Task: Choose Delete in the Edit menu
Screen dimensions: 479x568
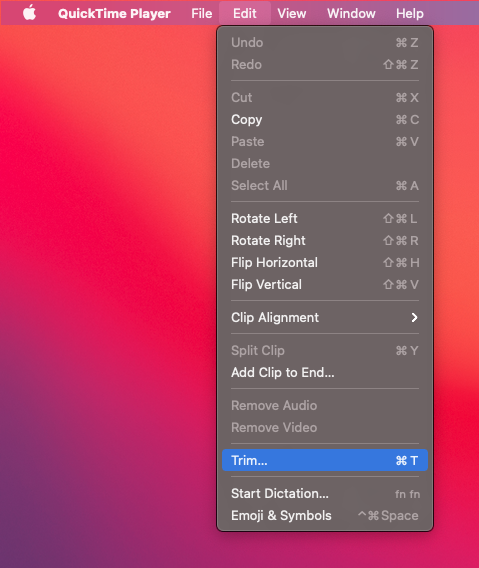Action: [325, 163]
